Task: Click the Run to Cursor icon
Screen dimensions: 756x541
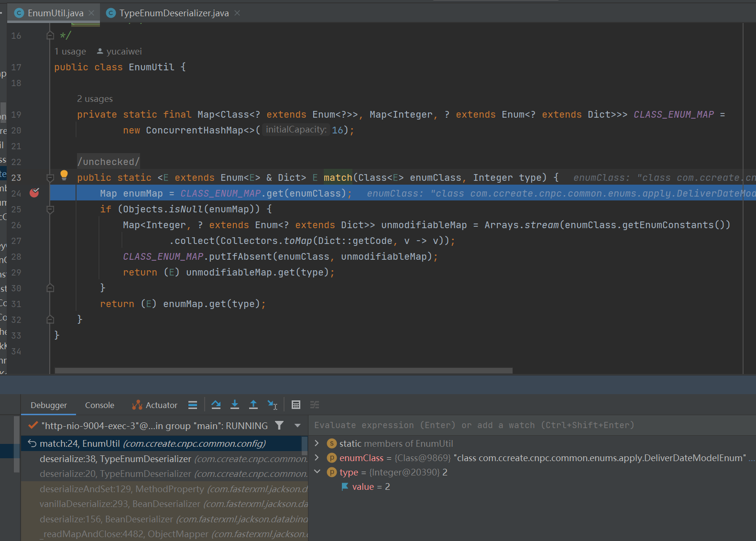Action: (273, 405)
